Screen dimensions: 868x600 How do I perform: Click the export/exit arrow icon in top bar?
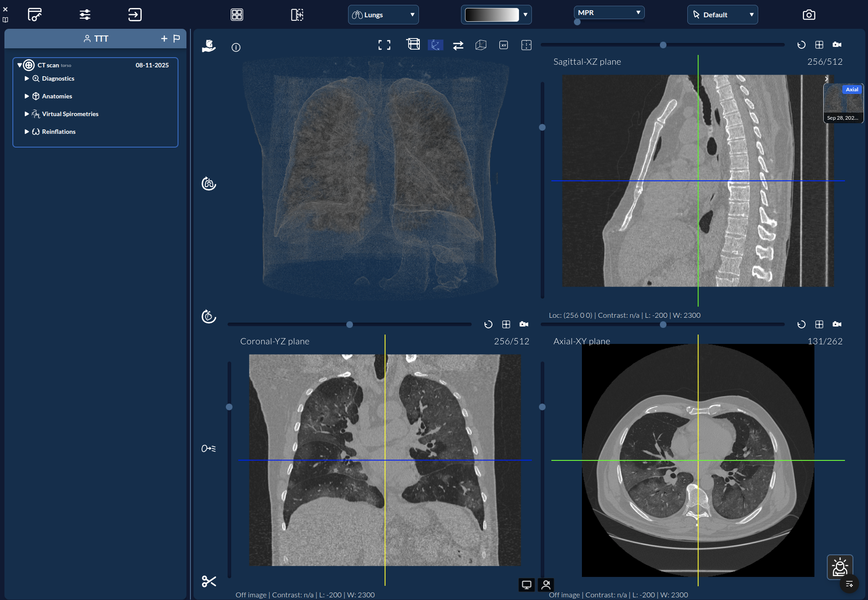(x=135, y=15)
